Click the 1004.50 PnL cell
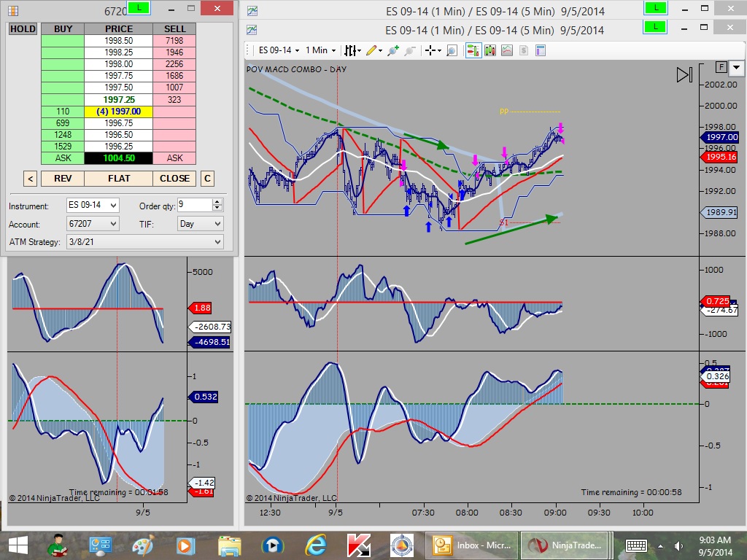The height and width of the screenshot is (560, 747). 119,158
